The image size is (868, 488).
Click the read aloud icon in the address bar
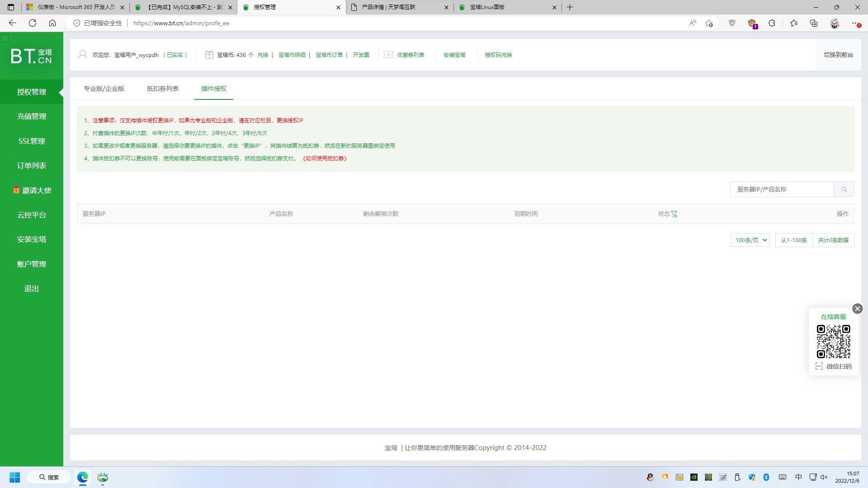click(693, 23)
